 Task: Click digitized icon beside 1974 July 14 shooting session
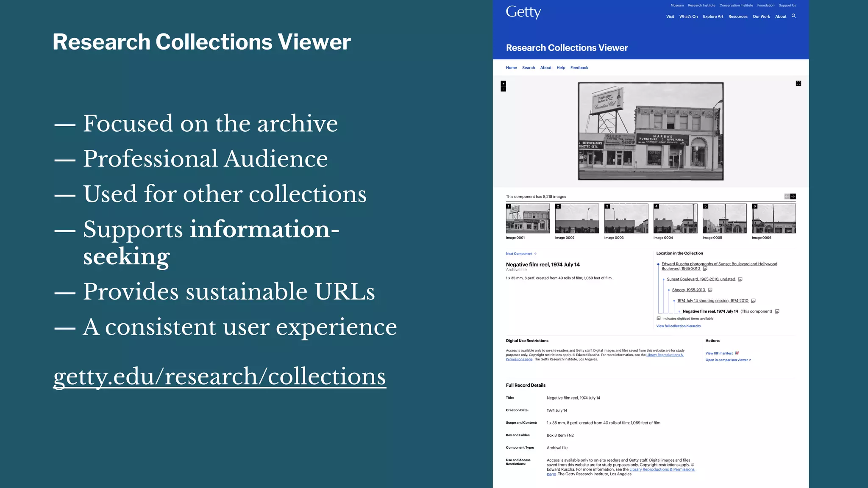tap(754, 301)
